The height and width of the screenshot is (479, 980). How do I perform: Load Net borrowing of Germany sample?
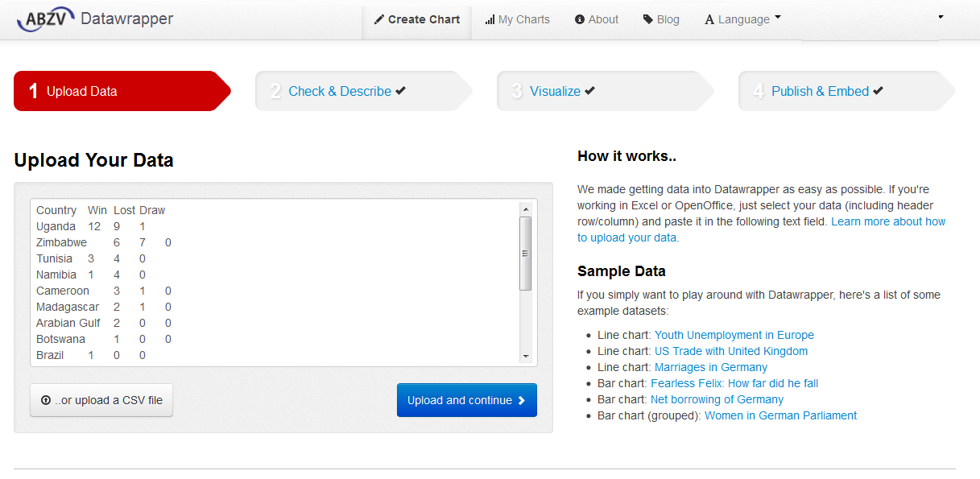coord(717,399)
